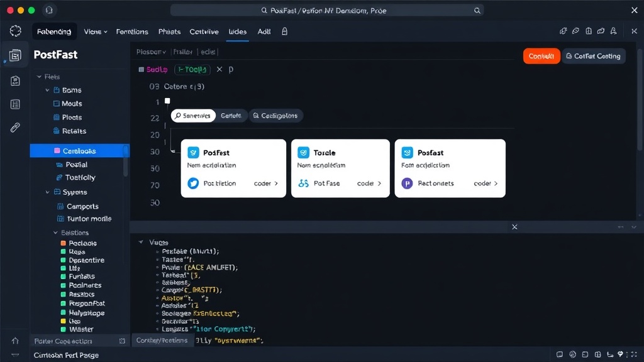Open the clipboard icon in left sidebar

(15, 81)
